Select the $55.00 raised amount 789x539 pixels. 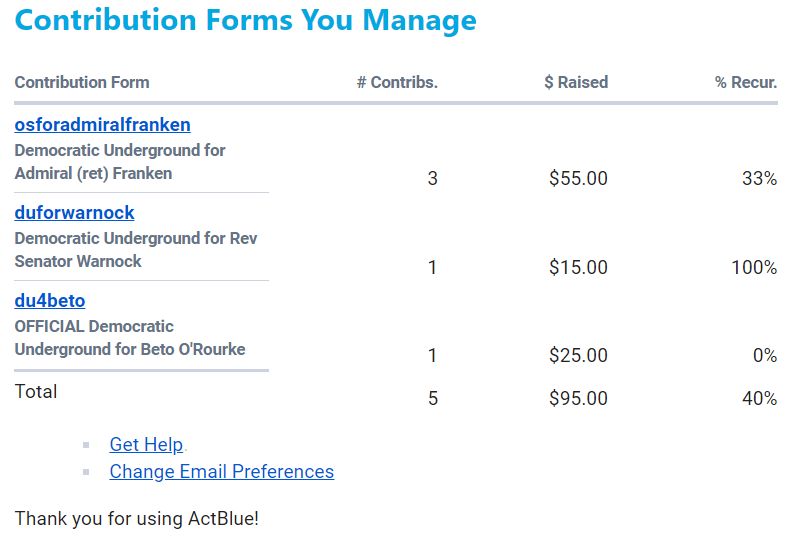pos(579,178)
